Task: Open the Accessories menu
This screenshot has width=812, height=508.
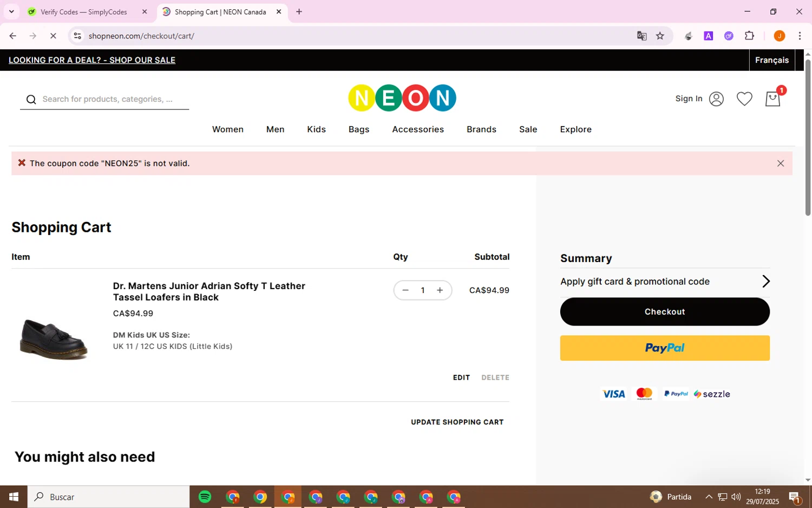Action: (x=418, y=129)
